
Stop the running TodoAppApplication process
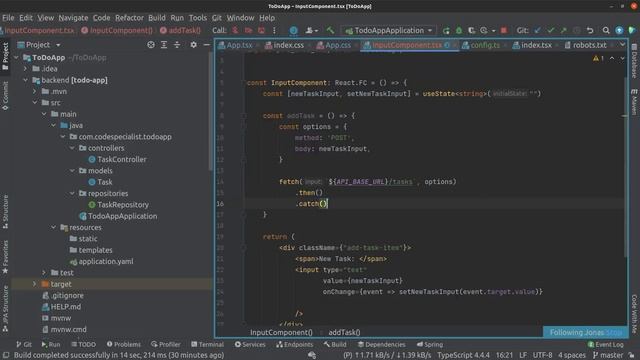tap(504, 30)
